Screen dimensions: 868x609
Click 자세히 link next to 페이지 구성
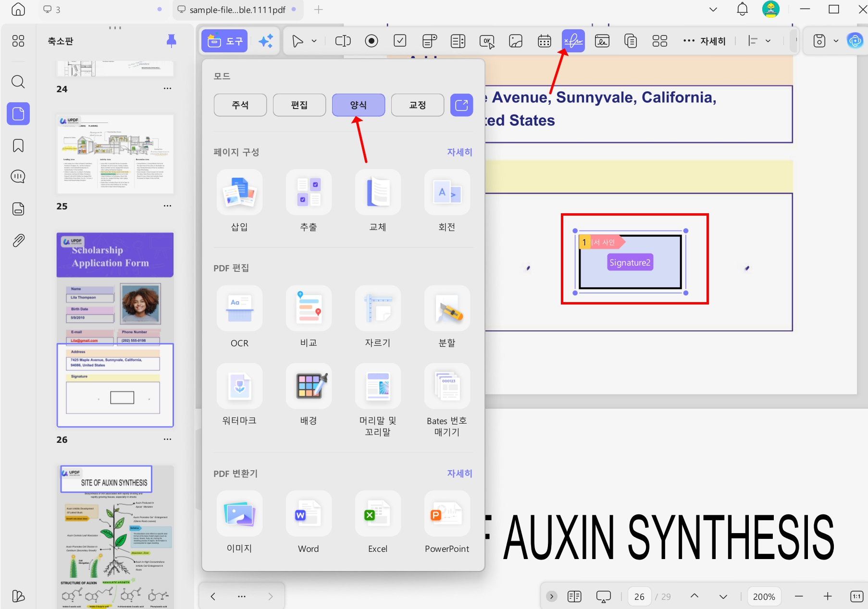tap(459, 152)
